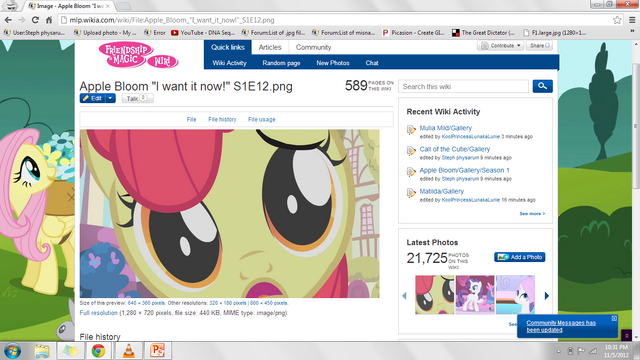Show more bookmarks chevron

[632, 32]
